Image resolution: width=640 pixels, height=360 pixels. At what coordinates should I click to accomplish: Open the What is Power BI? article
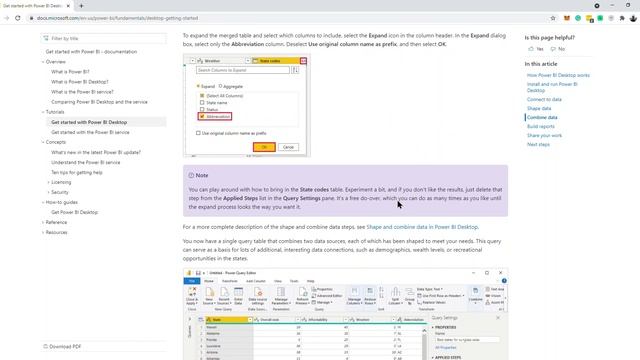pyautogui.click(x=70, y=72)
